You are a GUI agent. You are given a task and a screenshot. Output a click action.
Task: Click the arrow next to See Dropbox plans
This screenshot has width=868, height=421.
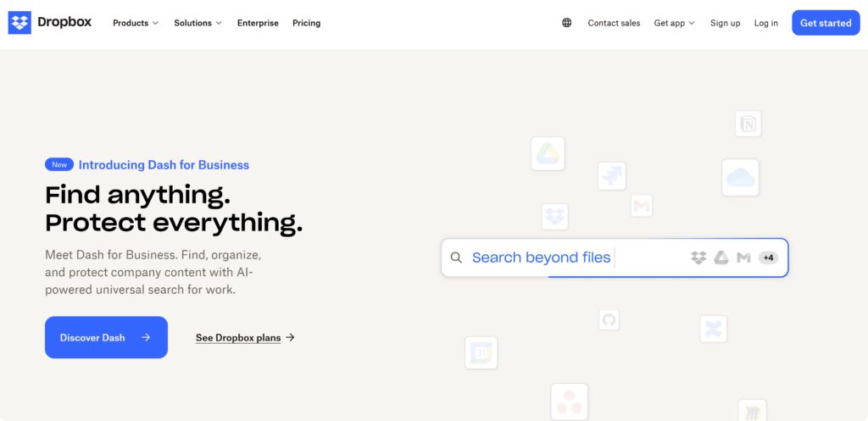click(290, 337)
